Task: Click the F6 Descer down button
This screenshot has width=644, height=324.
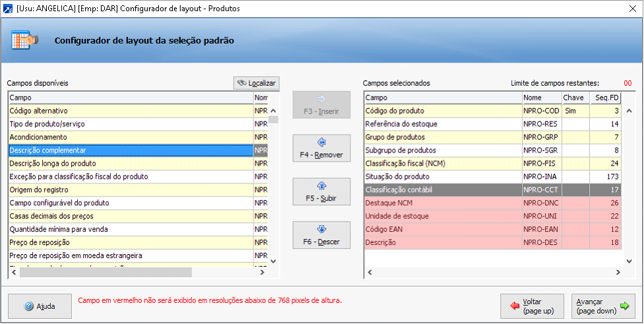Action: (321, 236)
